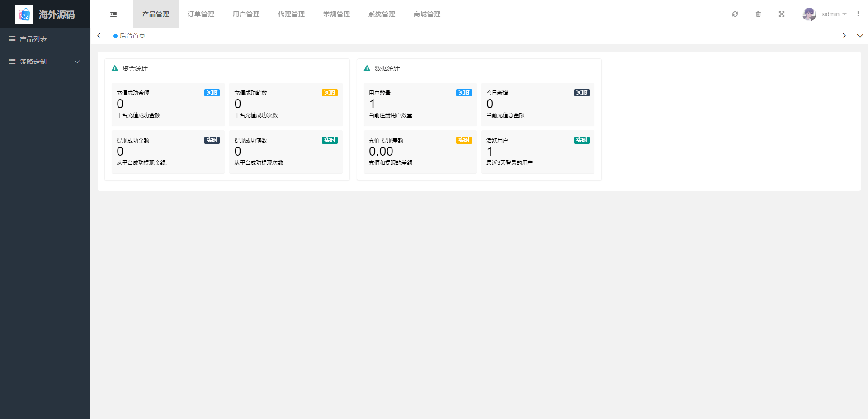Screen dimensions: 868x419
Task: Switch to the 订单管理 top menu
Action: (201, 14)
